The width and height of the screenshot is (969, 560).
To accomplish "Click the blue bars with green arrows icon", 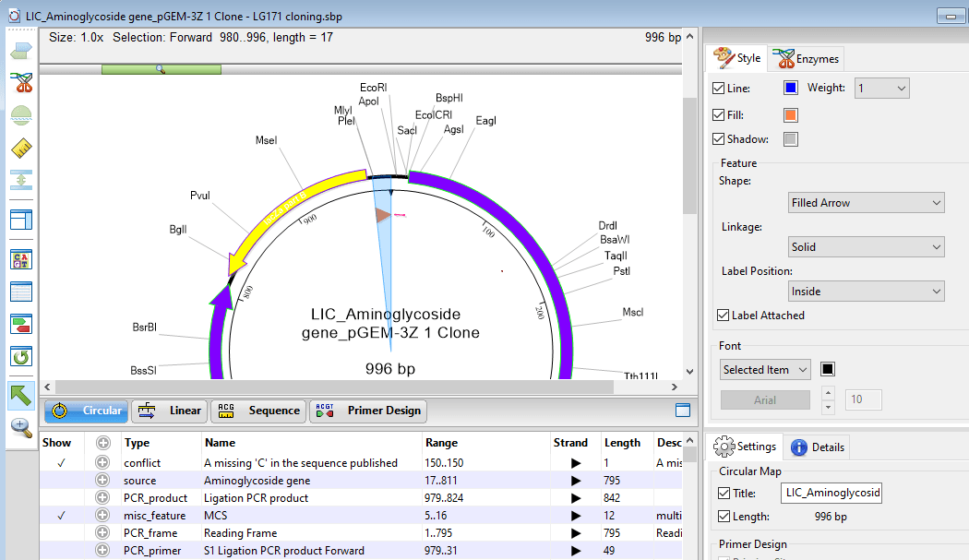I will pos(21,180).
